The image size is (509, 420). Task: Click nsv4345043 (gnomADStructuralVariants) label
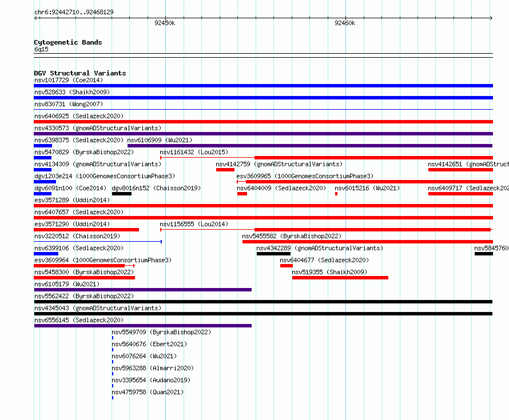98,308
